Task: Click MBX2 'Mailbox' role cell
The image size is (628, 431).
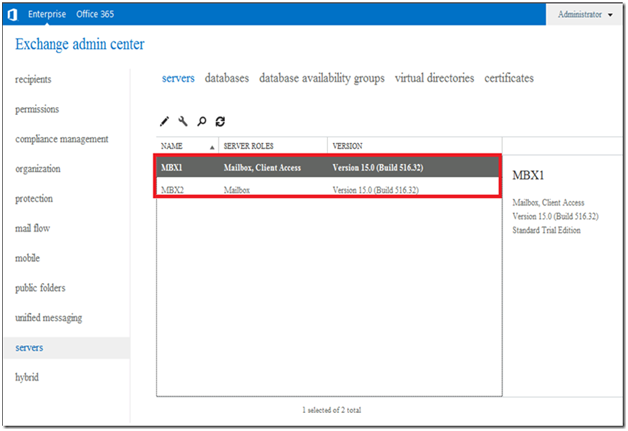Action: click(x=237, y=190)
